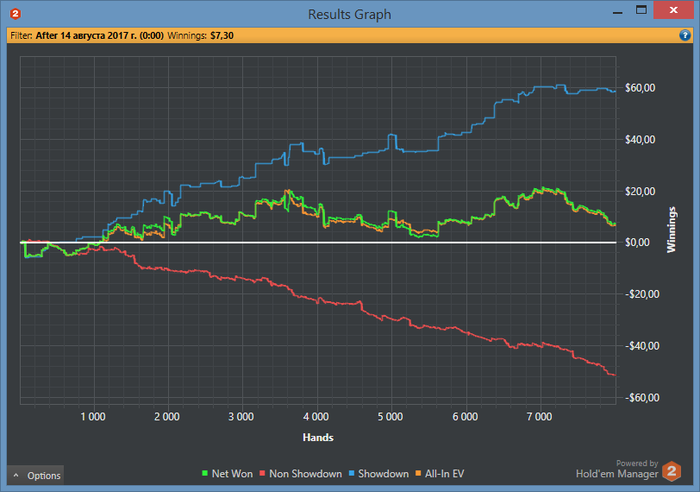Click the 5 000 hands axis label
Image resolution: width=700 pixels, height=492 pixels.
390,417
